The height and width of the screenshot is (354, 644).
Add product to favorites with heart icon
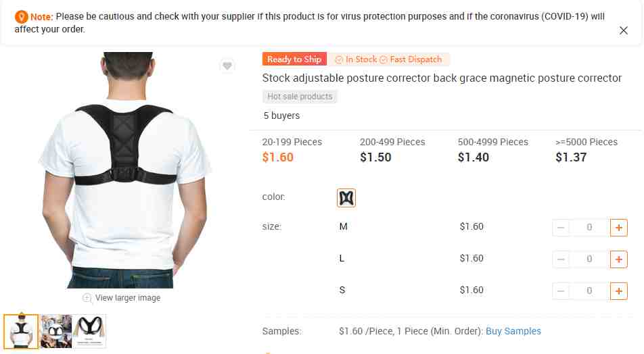click(227, 66)
